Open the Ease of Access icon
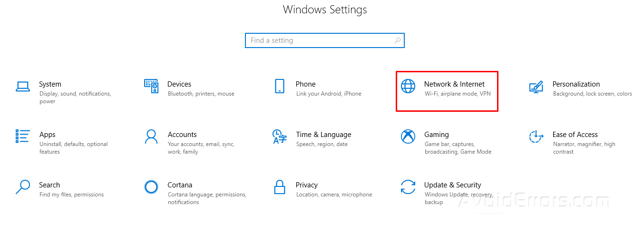Screen dimensions: 644x225 tap(536, 137)
